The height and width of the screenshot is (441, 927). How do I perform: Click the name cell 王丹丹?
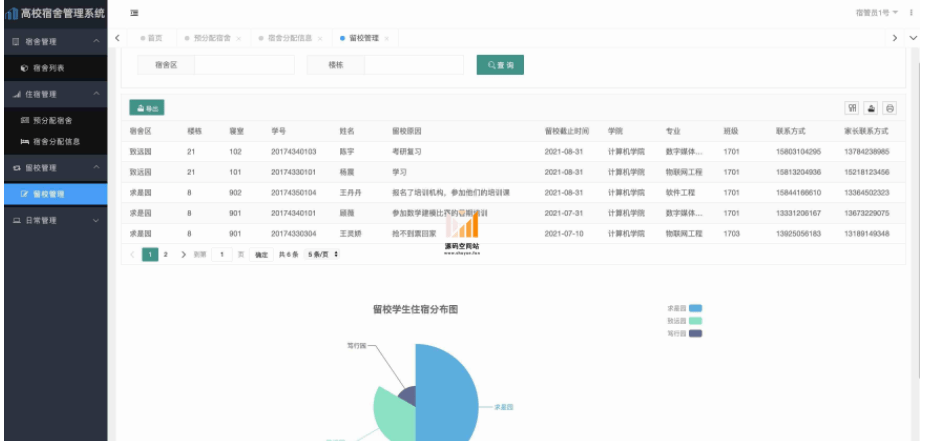351,193
